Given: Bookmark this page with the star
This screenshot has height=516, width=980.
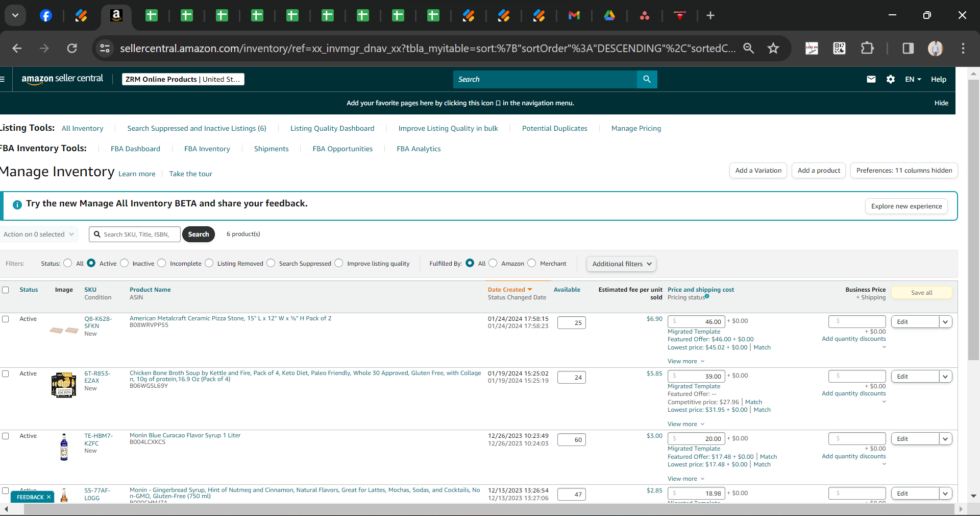Looking at the screenshot, I should pyautogui.click(x=773, y=48).
